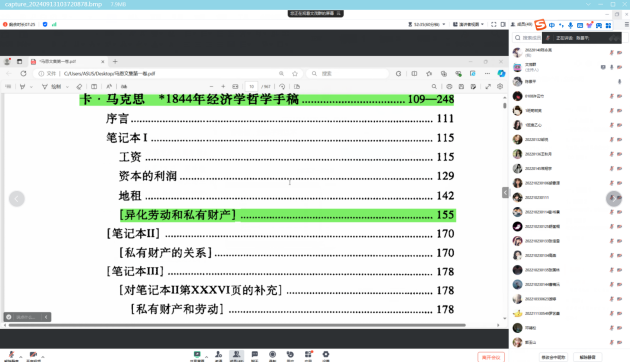Rotate the PDF with the rotate icon
This screenshot has width=630, height=362.
click(282, 86)
